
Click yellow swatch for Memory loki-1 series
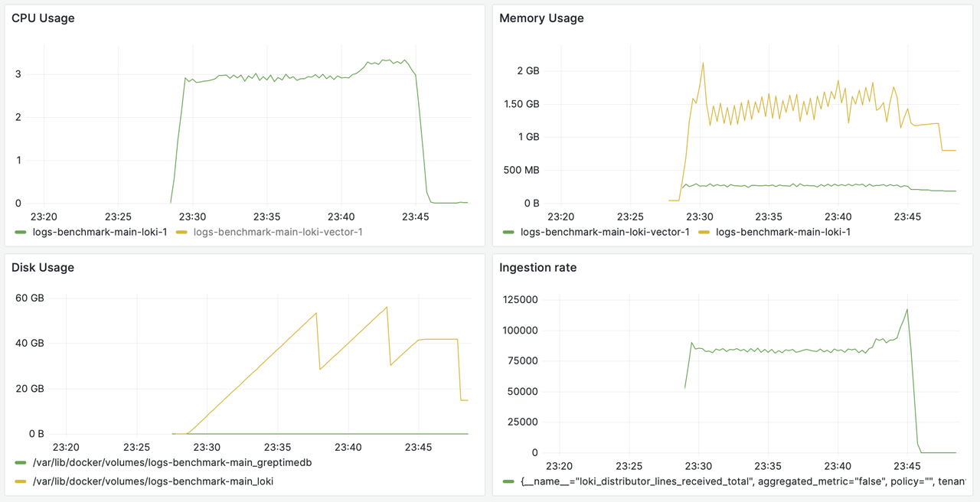[x=704, y=232]
